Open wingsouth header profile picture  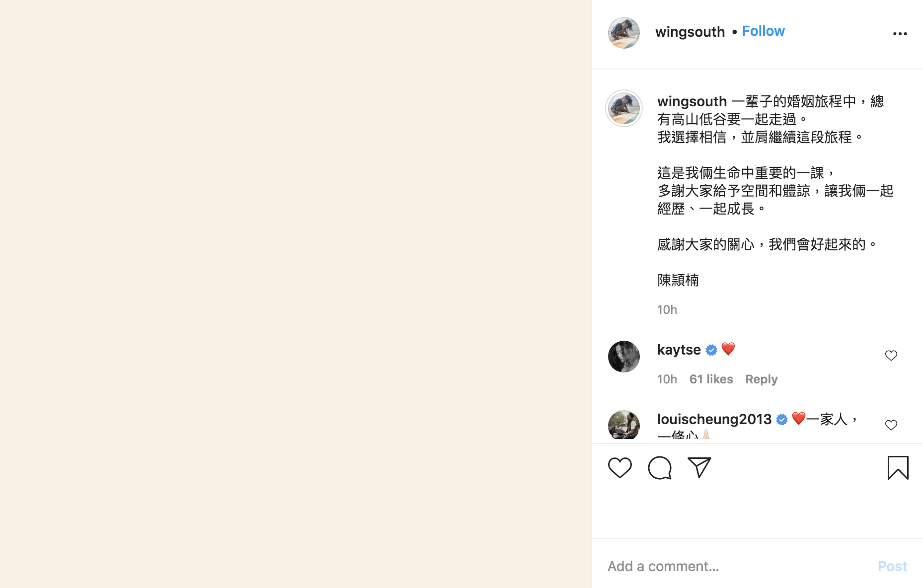[x=624, y=33]
